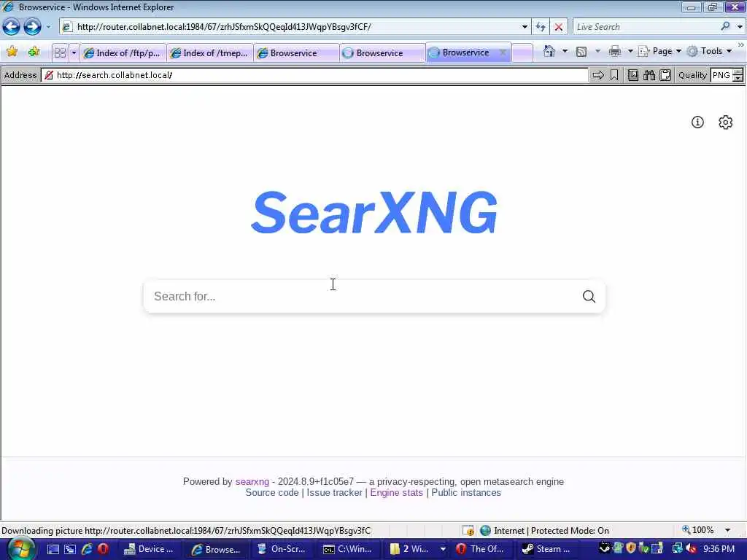Click the Browservice bookmark icon
The image size is (747, 560).
click(x=614, y=75)
